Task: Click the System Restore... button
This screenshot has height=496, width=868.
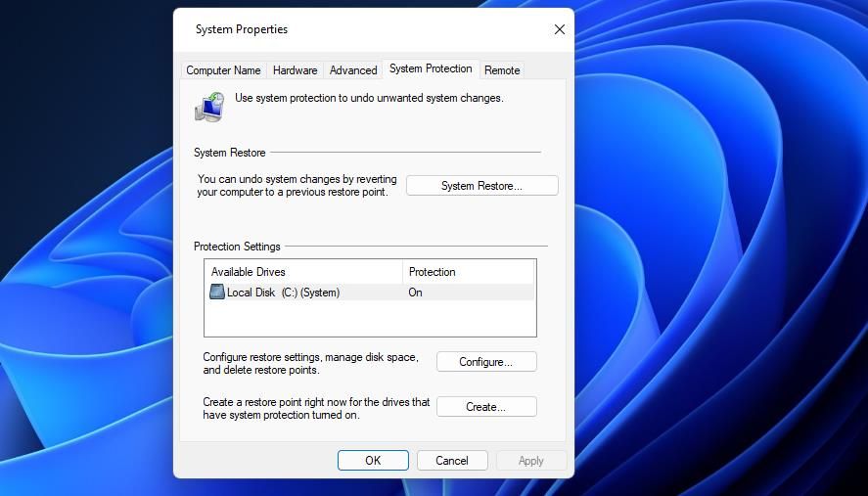Action: click(481, 186)
